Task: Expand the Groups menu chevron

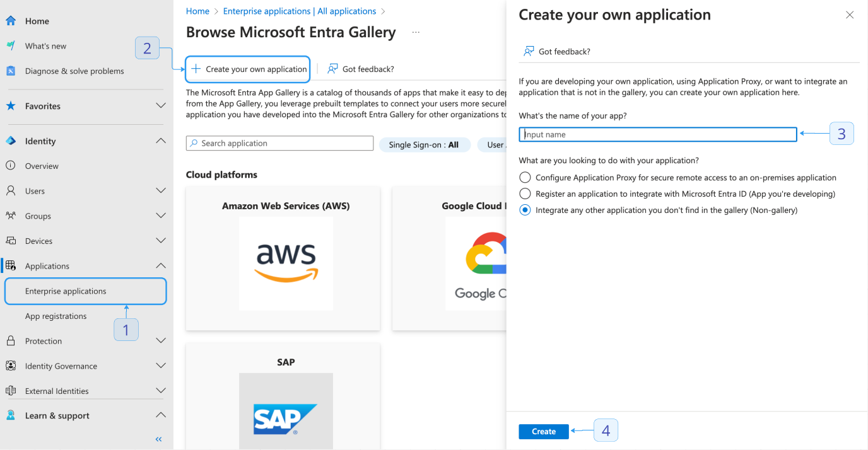Action: pos(161,216)
